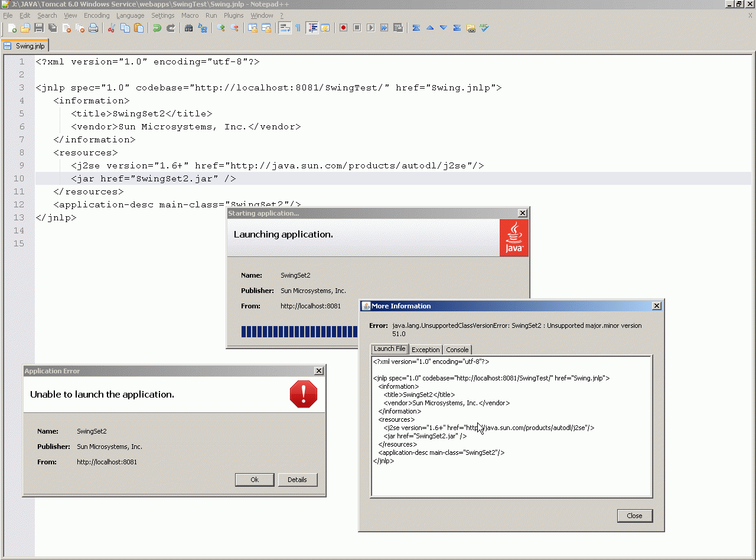Click the vendor line in More Information text
The width and height of the screenshot is (756, 560).
tap(447, 403)
